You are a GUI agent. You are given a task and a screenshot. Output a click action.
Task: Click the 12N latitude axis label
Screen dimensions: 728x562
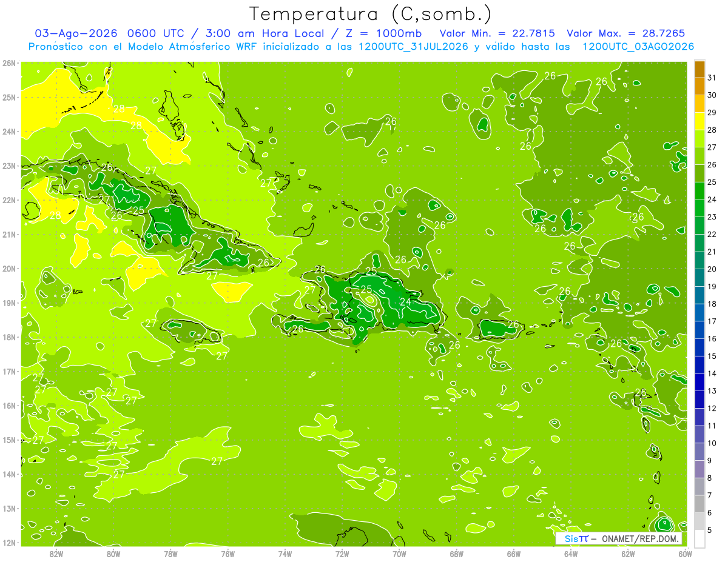pos(9,543)
